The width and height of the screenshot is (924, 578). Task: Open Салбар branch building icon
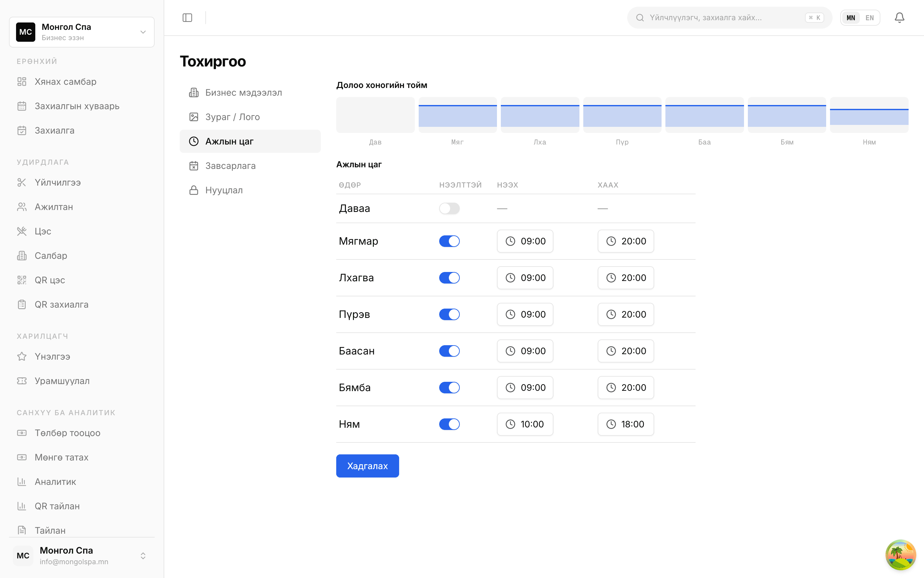point(22,256)
